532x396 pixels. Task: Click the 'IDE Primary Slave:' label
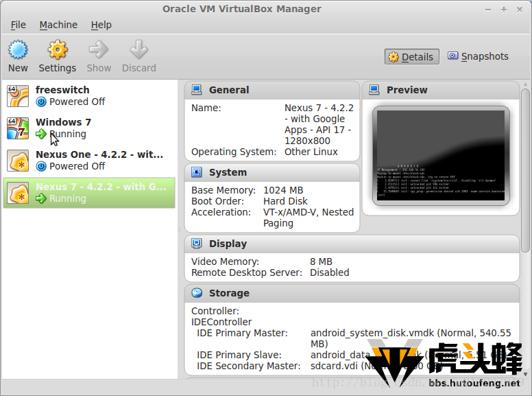[x=239, y=355]
